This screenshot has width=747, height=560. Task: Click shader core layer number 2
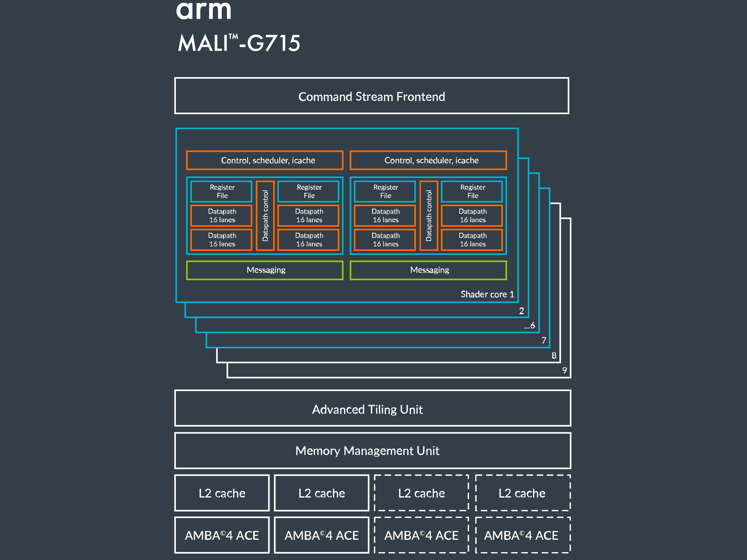point(521,311)
